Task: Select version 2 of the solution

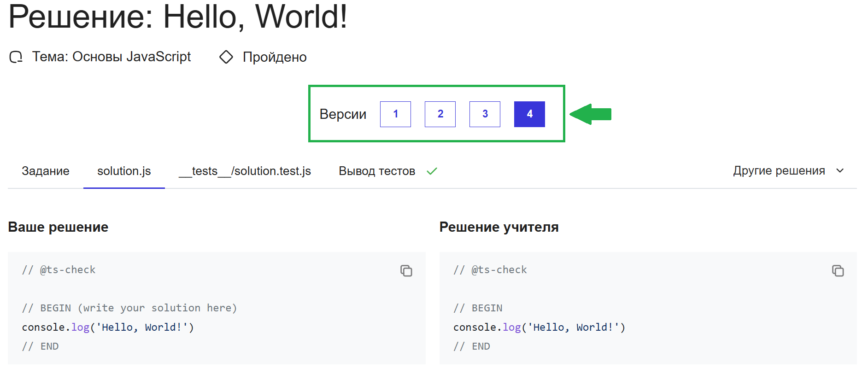Action: 440,114
